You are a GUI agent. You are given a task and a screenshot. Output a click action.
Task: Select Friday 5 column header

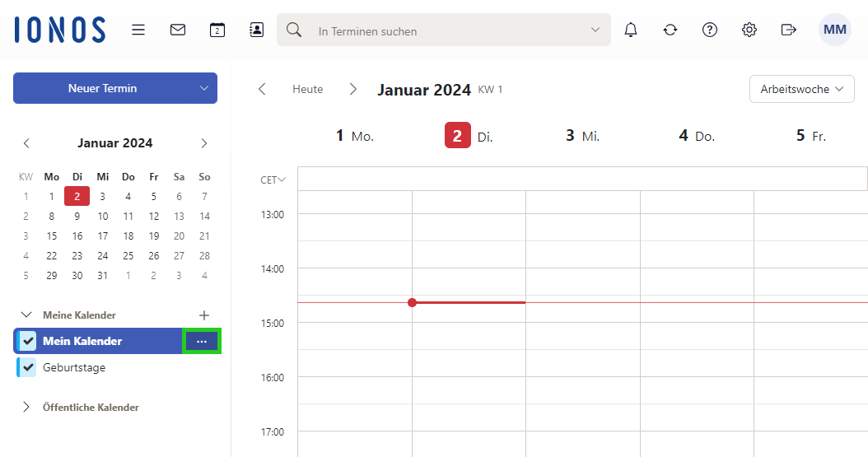[811, 136]
